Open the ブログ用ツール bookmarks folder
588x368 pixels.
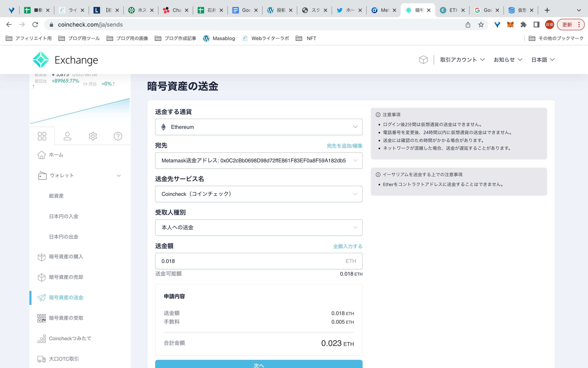(79, 38)
